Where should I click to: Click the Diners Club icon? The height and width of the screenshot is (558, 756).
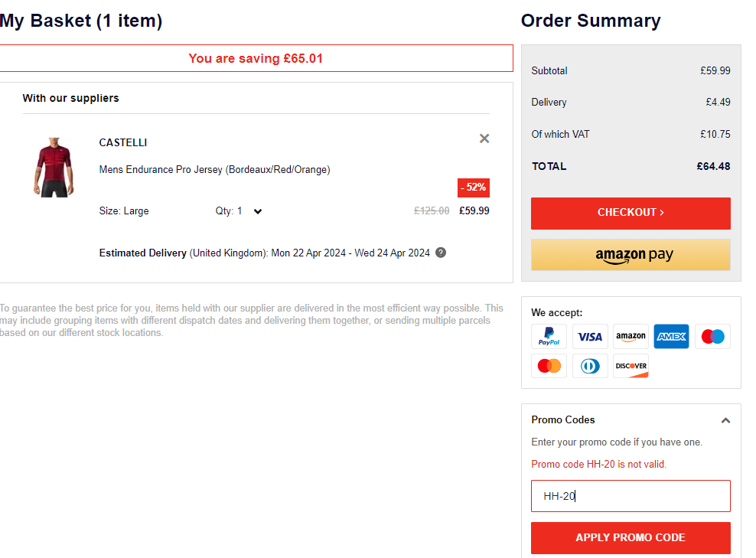pos(590,366)
